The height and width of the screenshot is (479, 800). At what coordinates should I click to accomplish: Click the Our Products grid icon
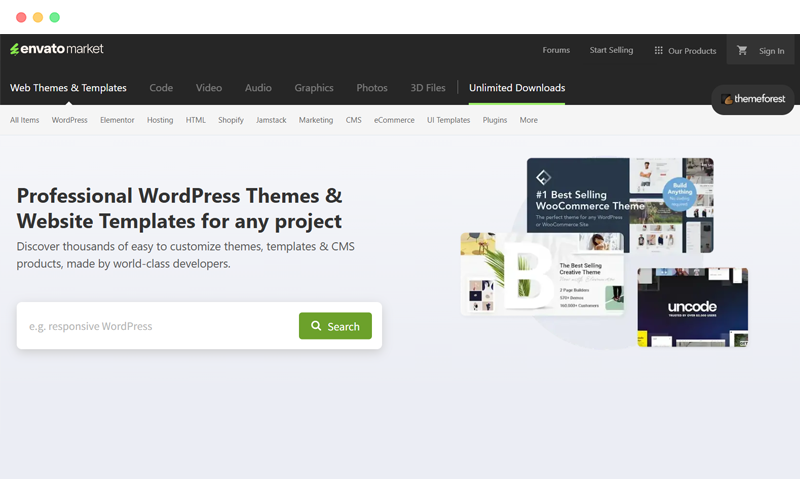(658, 51)
